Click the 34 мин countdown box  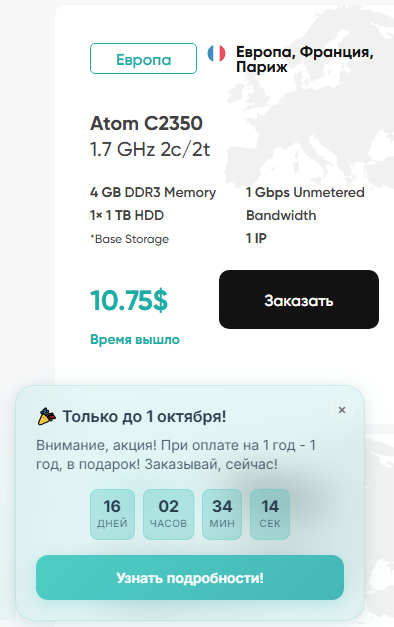point(222,514)
